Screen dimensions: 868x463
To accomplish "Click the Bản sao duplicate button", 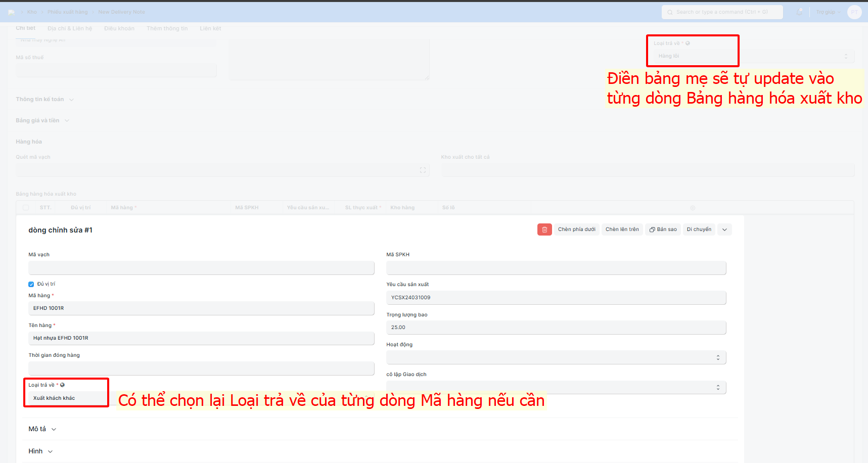I will pos(663,229).
